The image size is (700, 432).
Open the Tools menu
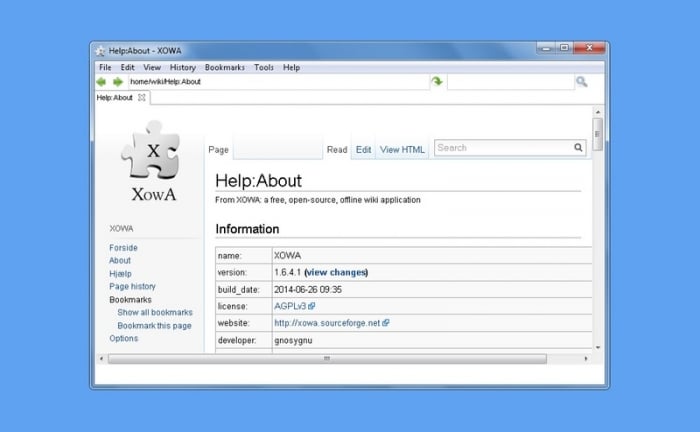coord(263,67)
